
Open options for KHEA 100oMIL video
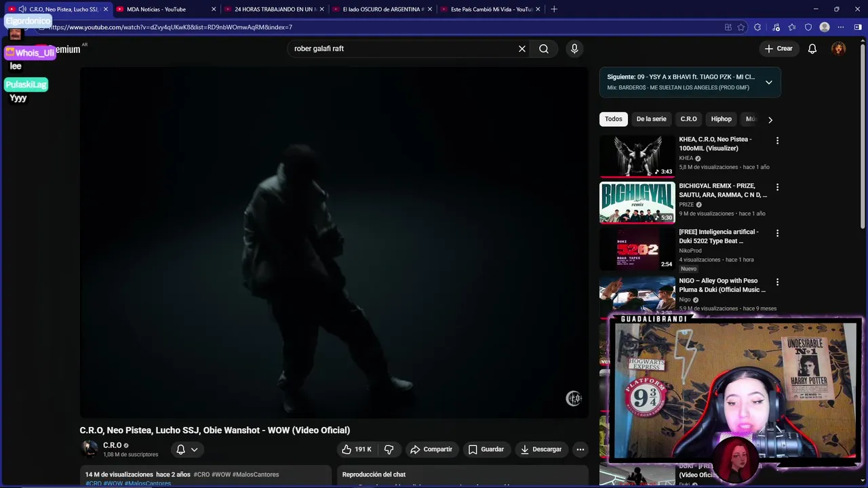coord(777,141)
